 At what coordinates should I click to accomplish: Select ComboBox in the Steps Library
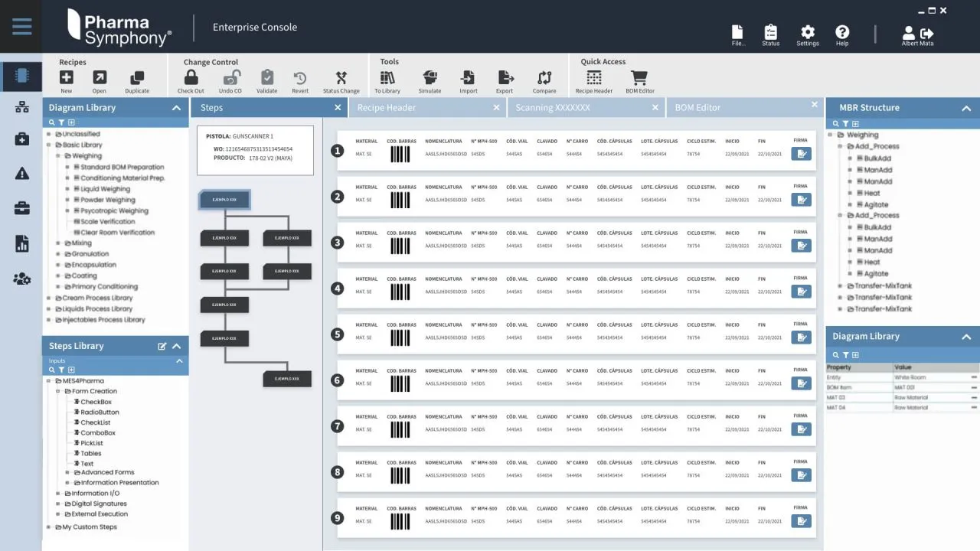(x=98, y=432)
